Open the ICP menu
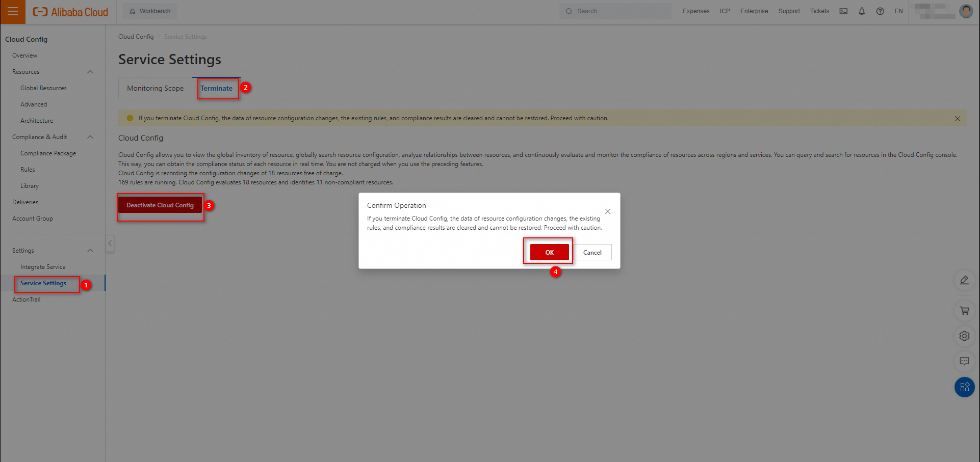The width and height of the screenshot is (980, 462). [x=725, y=11]
